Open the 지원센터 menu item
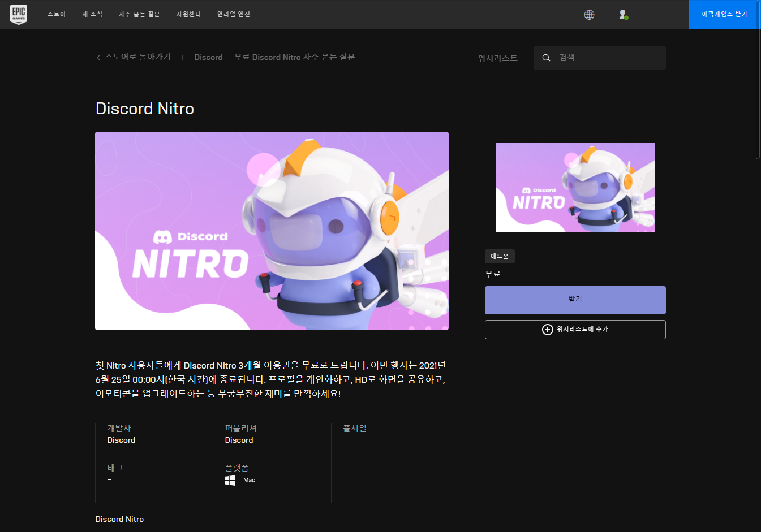This screenshot has width=761, height=532. (x=188, y=14)
